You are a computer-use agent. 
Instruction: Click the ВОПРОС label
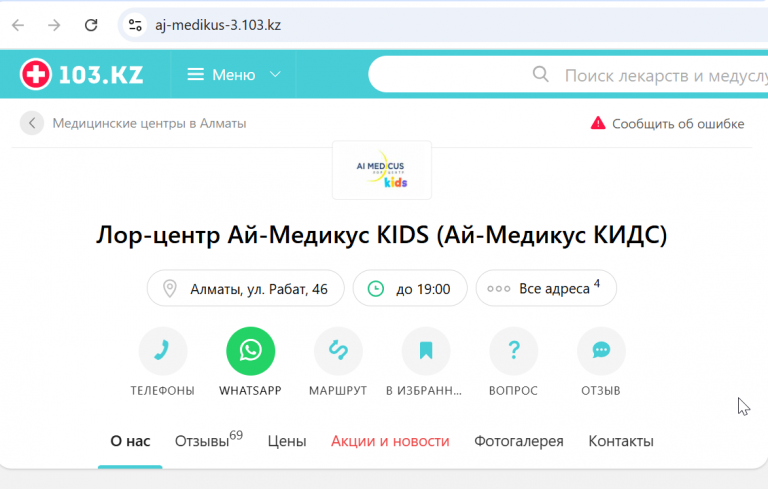513,391
